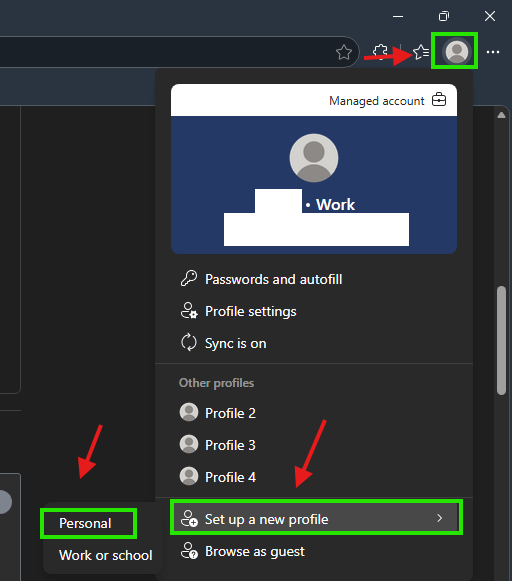The width and height of the screenshot is (512, 581).
Task: Click the Managed account label
Action: pyautogui.click(x=376, y=101)
